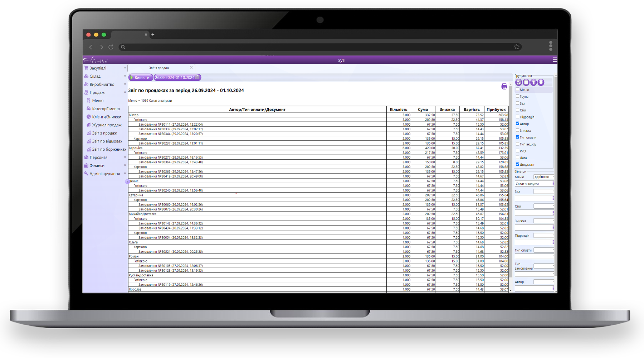
Task: Uncheck the Тип оплати grouping checkbox
Action: click(x=517, y=137)
